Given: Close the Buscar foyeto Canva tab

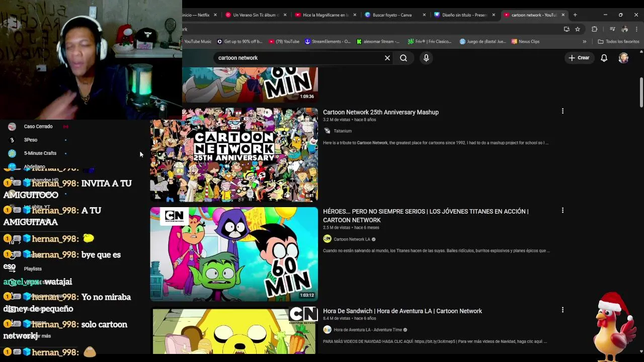Looking at the screenshot, I should [x=424, y=15].
